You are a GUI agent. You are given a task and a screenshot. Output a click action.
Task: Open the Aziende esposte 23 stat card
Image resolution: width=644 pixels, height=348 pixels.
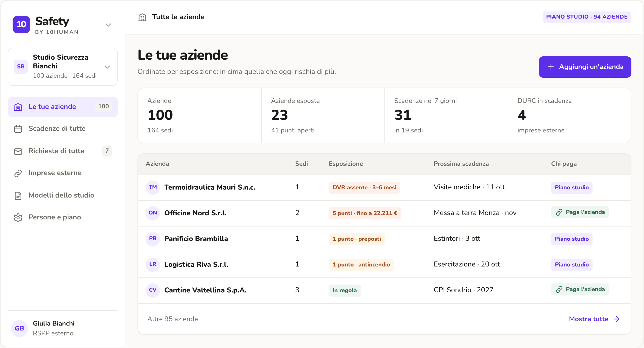click(323, 115)
